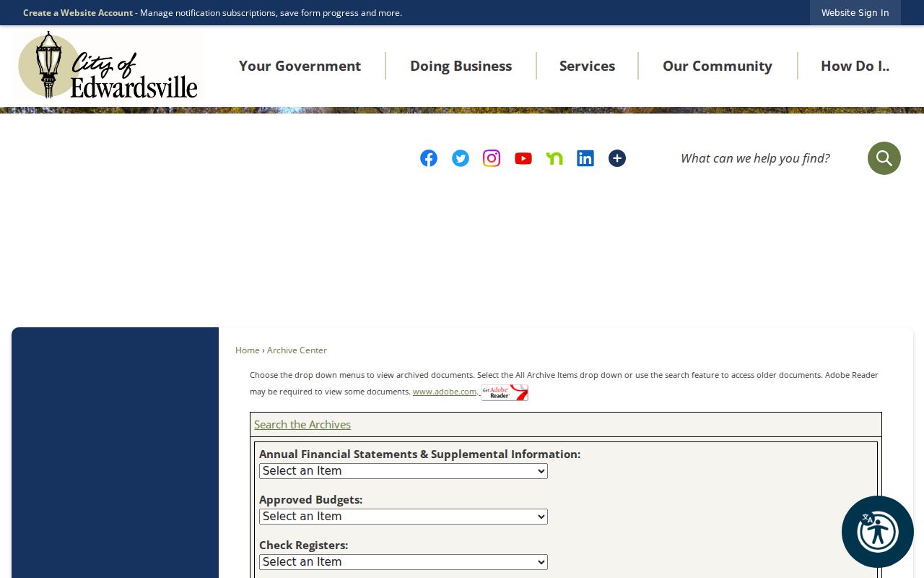Open the Twitter social icon
924x578 pixels.
[x=461, y=158]
